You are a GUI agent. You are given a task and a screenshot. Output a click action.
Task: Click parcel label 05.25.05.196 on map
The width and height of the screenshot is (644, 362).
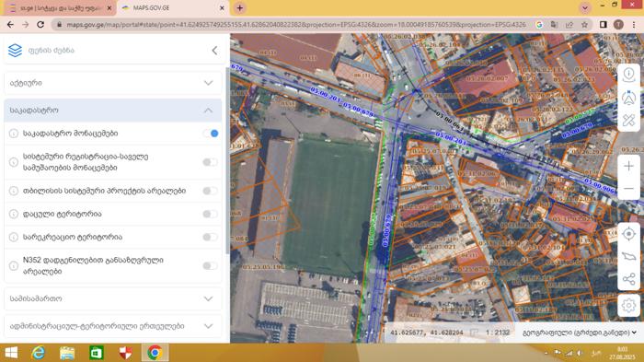point(263,267)
